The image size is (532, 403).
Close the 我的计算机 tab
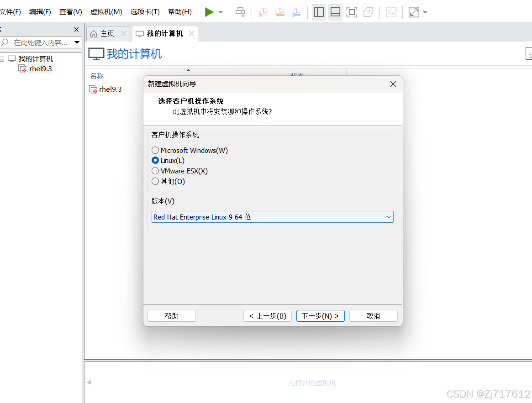point(191,34)
